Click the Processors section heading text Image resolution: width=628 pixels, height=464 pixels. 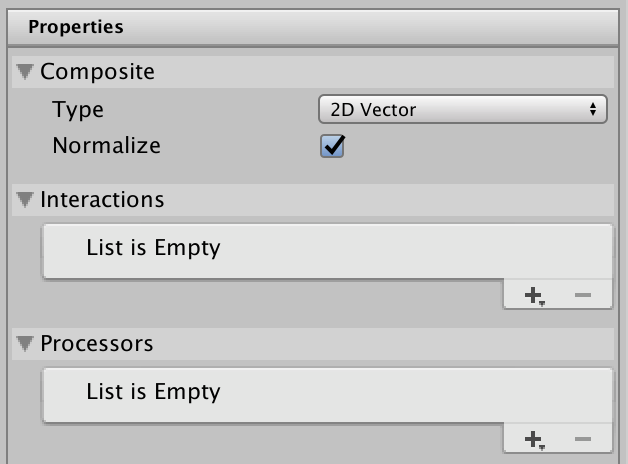point(96,344)
